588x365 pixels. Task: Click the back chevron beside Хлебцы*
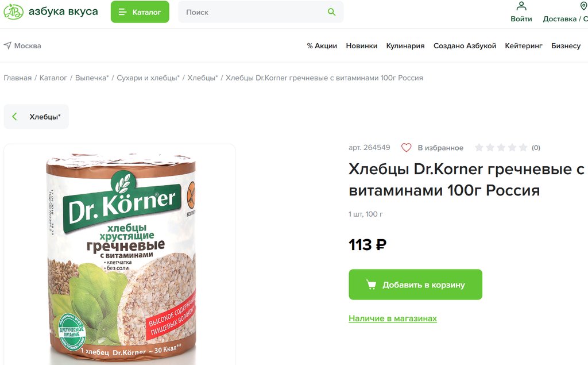pyautogui.click(x=15, y=117)
